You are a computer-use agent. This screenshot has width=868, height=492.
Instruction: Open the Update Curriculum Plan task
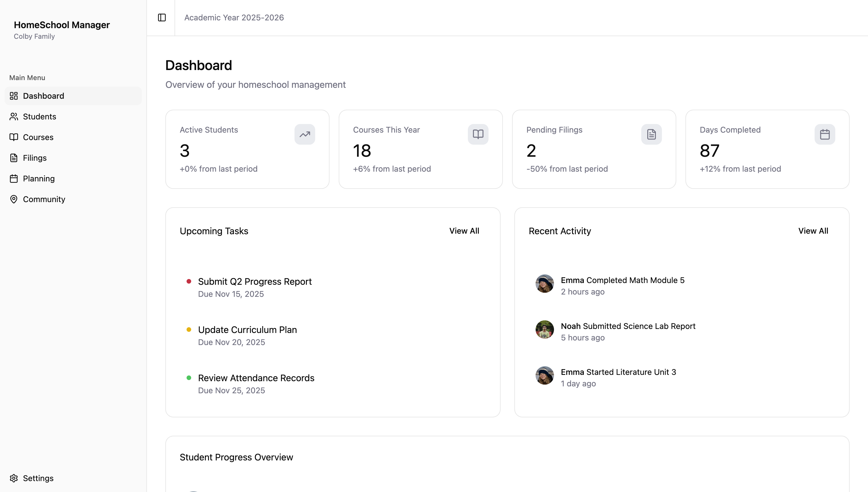(247, 330)
